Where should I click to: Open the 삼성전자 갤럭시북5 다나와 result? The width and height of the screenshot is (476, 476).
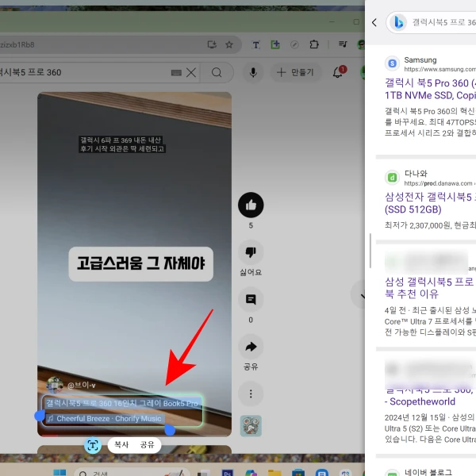tap(430, 203)
